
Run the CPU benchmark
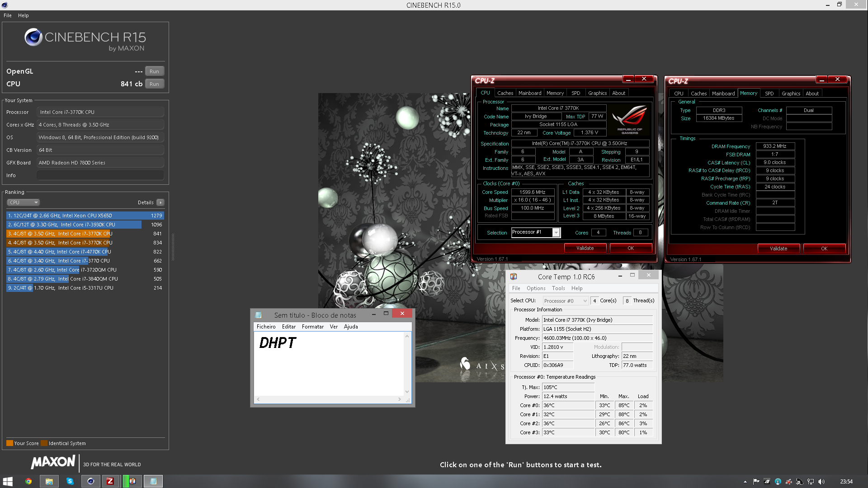(x=155, y=84)
